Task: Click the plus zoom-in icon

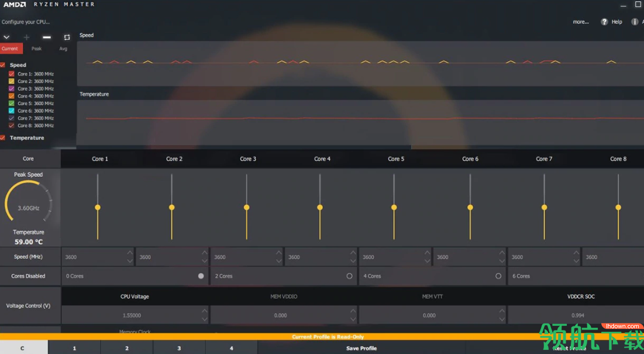Action: [26, 37]
